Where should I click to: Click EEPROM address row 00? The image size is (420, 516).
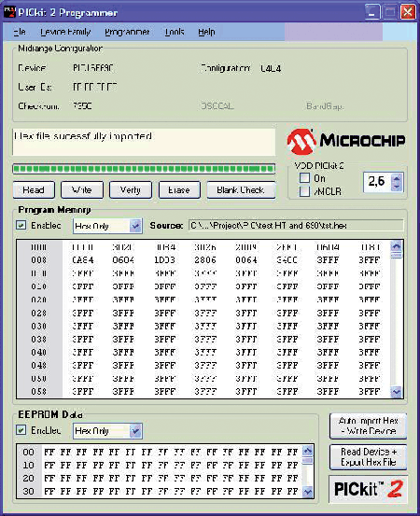tap(28, 453)
